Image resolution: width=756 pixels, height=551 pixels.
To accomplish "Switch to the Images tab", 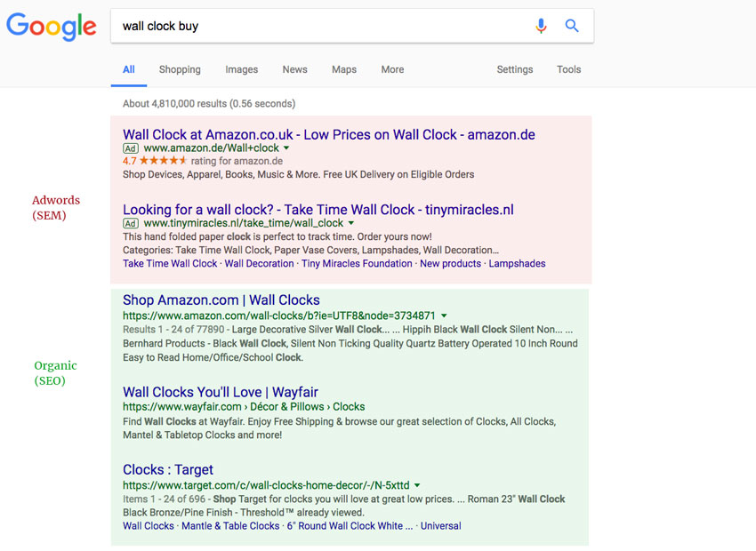I will coord(241,69).
